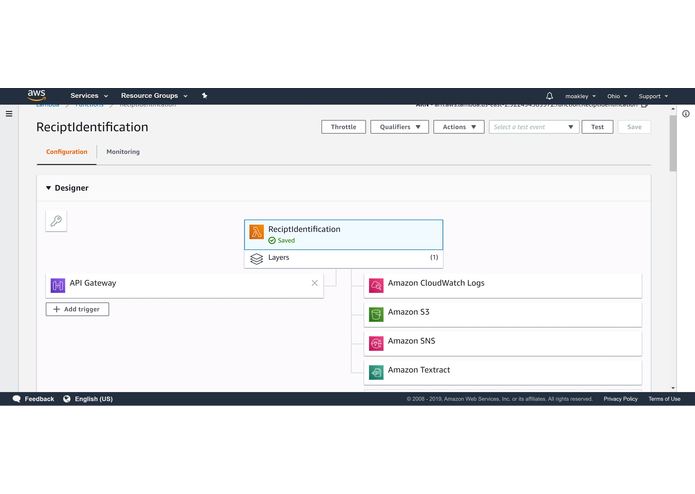Click the Amazon Textract icon
695x494 pixels.
click(x=376, y=372)
